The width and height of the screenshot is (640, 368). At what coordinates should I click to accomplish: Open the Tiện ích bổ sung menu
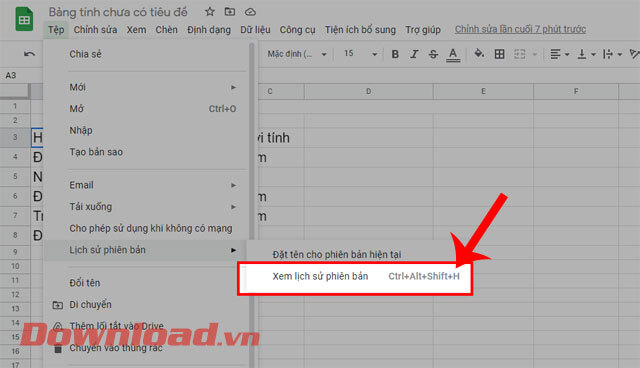(360, 30)
